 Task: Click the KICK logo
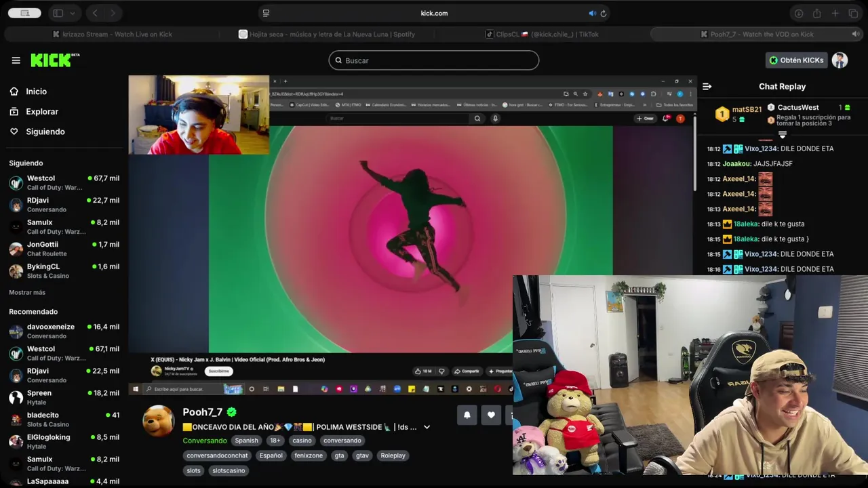click(55, 60)
